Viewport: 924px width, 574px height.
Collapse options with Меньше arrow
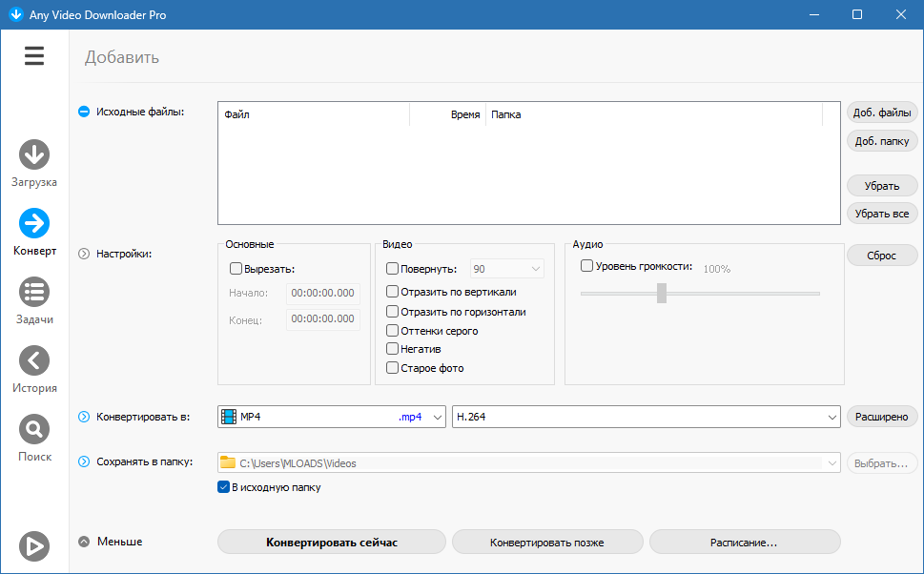(84, 542)
